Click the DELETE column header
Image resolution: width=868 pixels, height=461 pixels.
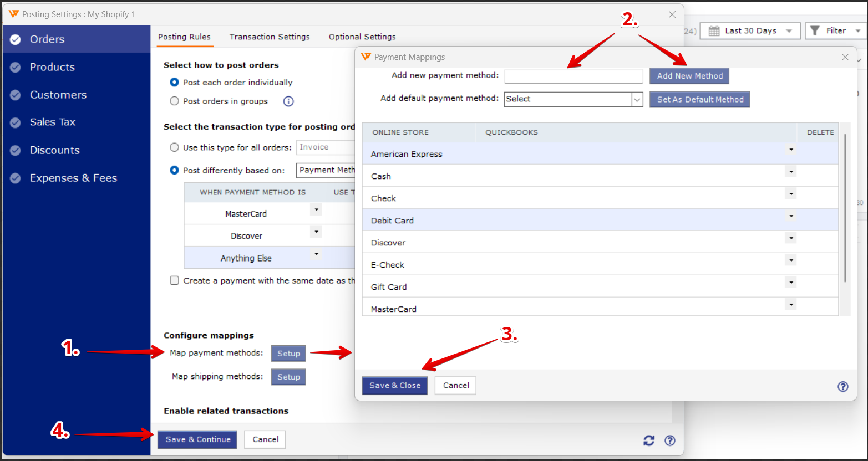820,132
